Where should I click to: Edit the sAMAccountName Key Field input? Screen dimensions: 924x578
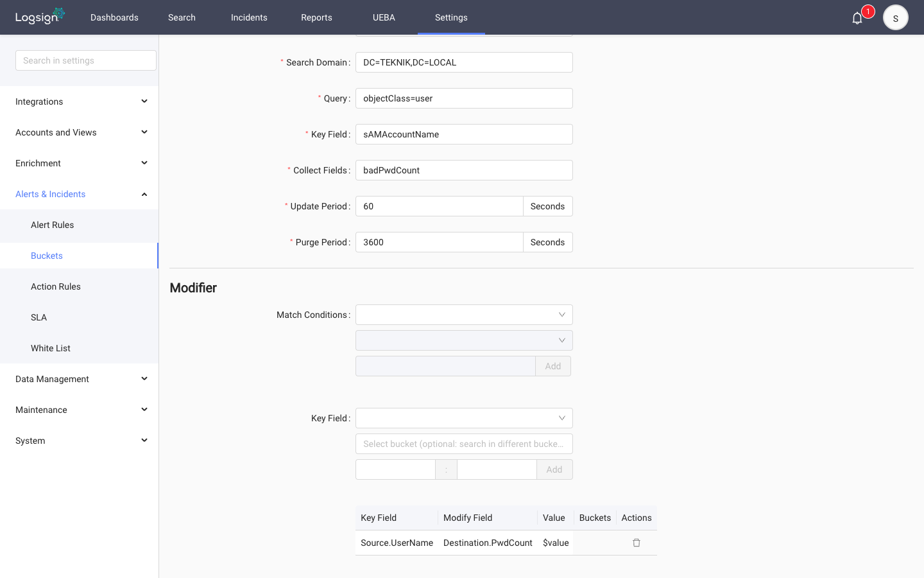464,134
